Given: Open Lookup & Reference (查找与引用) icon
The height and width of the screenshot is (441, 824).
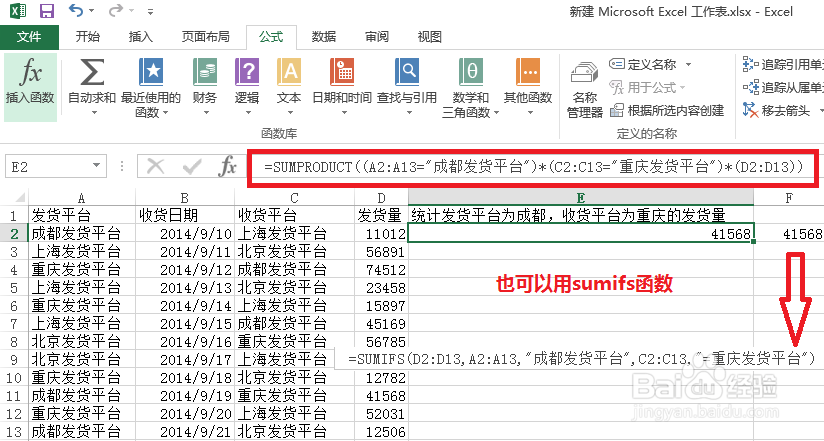Looking at the screenshot, I should 407,73.
